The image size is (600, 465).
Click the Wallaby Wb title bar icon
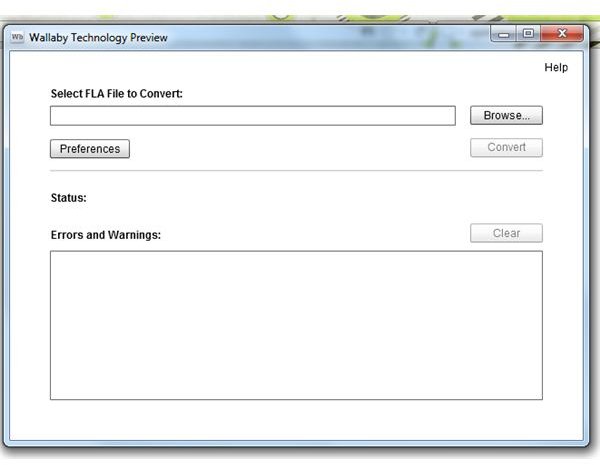click(x=17, y=37)
